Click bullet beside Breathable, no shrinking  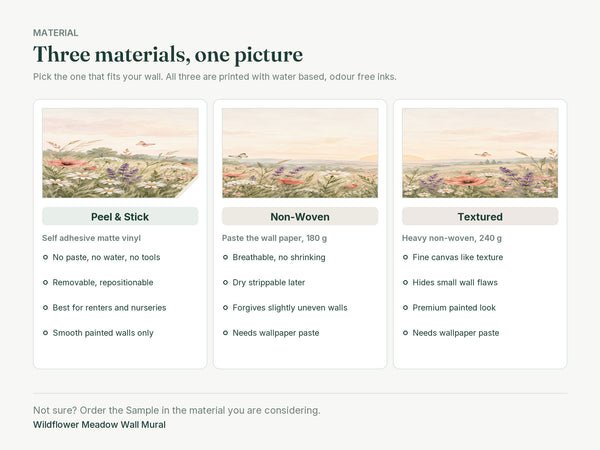225,257
